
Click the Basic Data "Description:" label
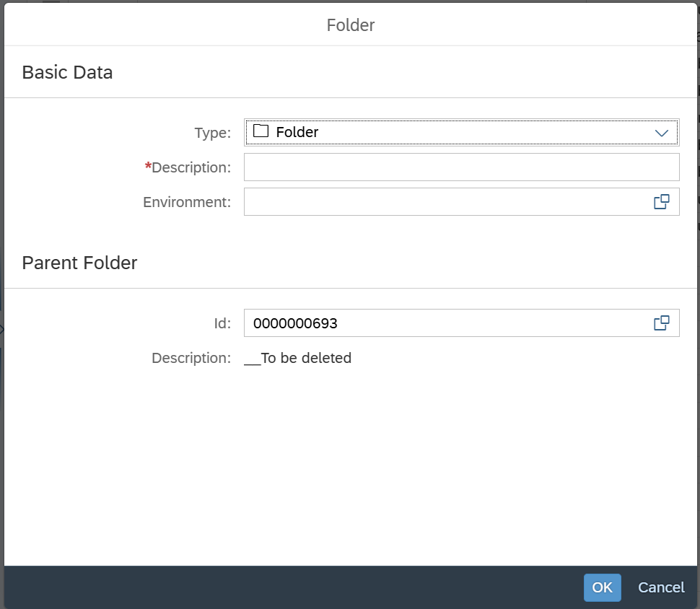point(191,167)
